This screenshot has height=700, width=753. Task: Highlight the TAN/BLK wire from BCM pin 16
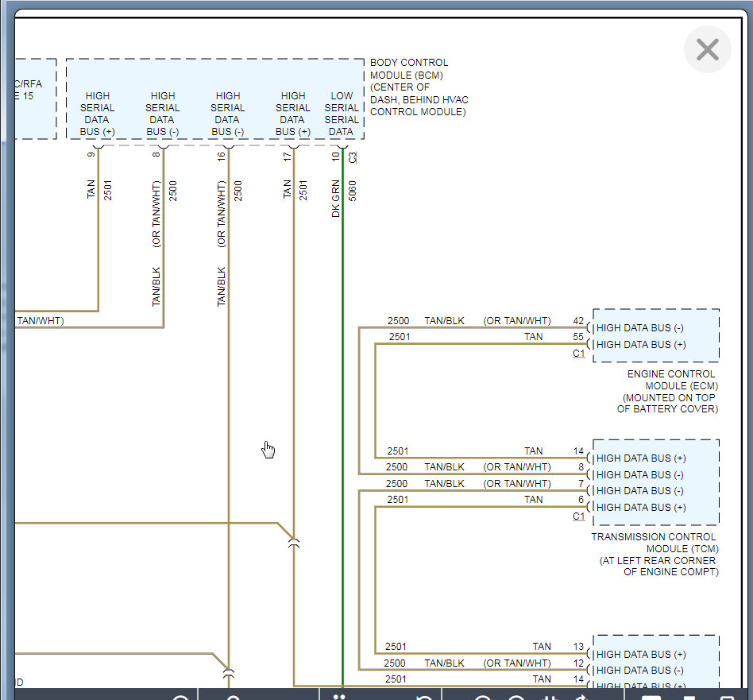click(x=229, y=397)
